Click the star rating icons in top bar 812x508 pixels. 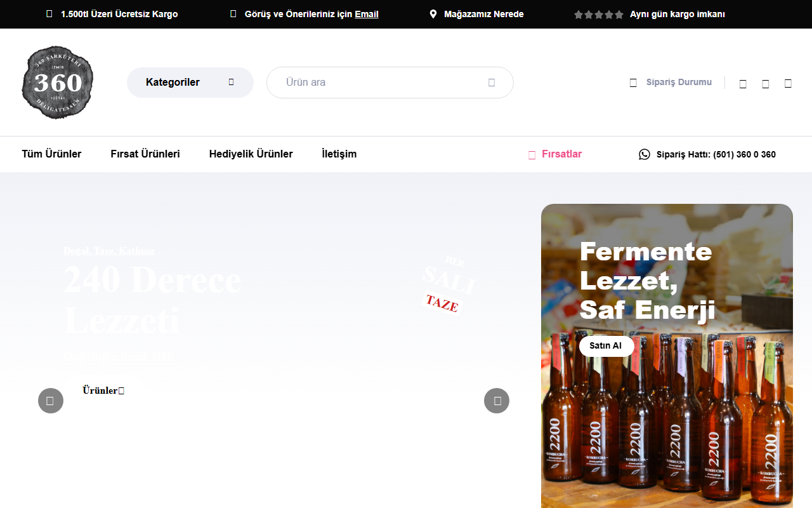pyautogui.click(x=599, y=15)
